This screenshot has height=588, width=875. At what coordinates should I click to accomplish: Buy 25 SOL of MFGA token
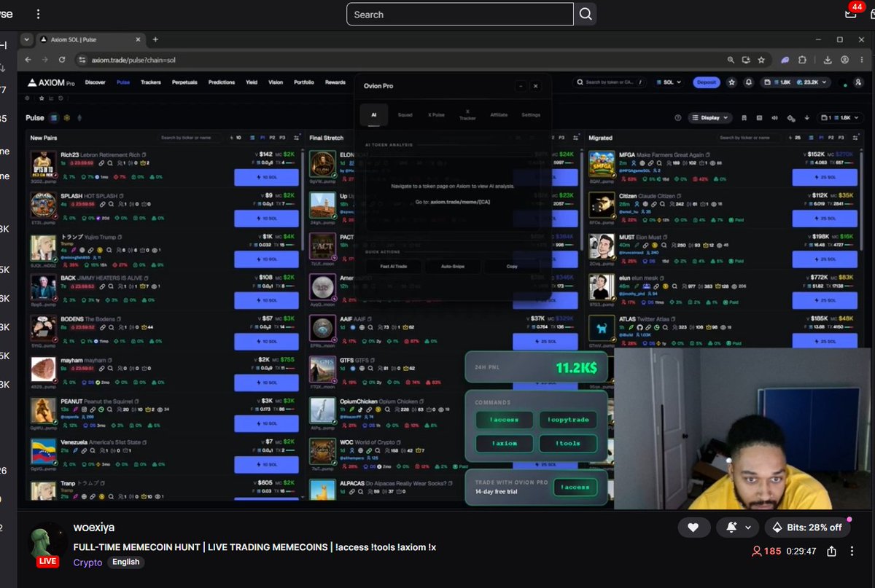click(x=826, y=178)
